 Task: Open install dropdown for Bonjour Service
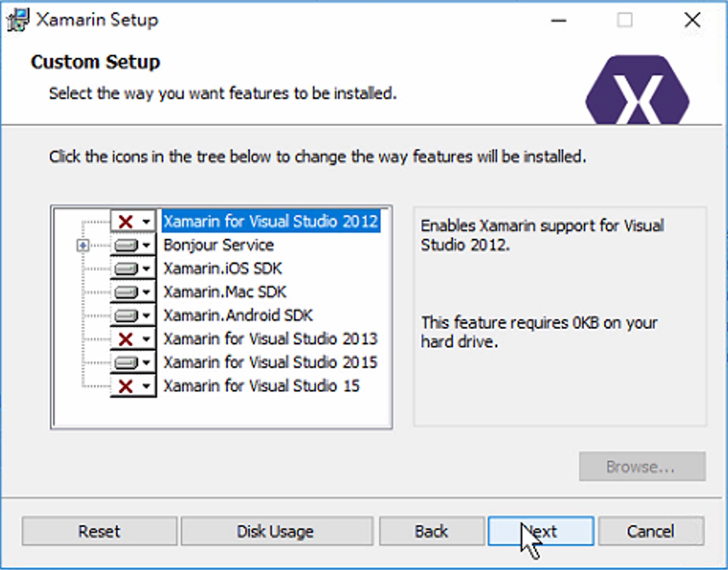click(133, 245)
